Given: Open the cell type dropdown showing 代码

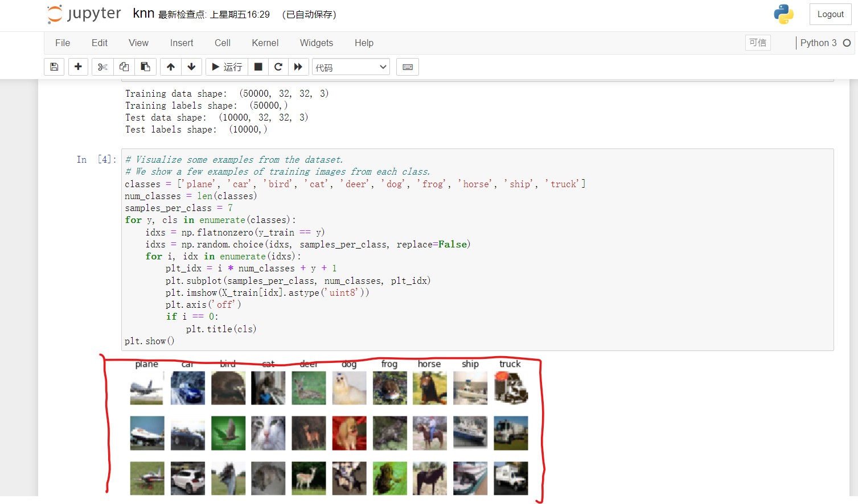Looking at the screenshot, I should 351,67.
